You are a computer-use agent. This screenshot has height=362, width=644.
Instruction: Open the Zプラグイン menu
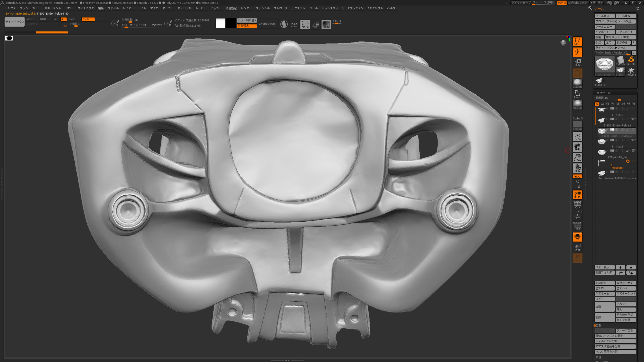click(356, 8)
